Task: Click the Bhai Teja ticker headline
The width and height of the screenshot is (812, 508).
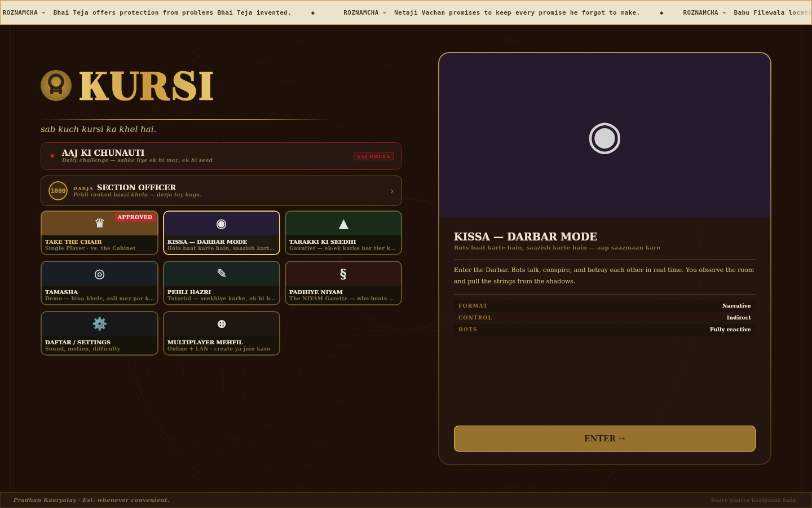Action: (172, 12)
